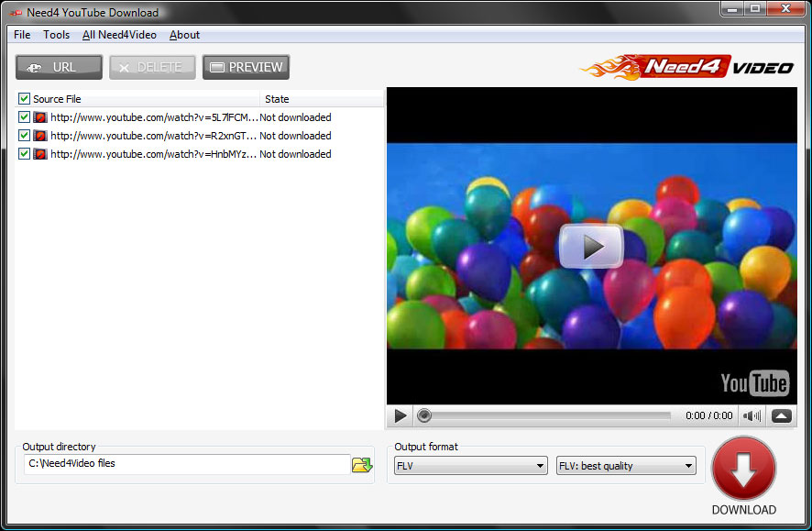The width and height of the screenshot is (812, 531).
Task: Open the Tools menu
Action: pyautogui.click(x=56, y=35)
